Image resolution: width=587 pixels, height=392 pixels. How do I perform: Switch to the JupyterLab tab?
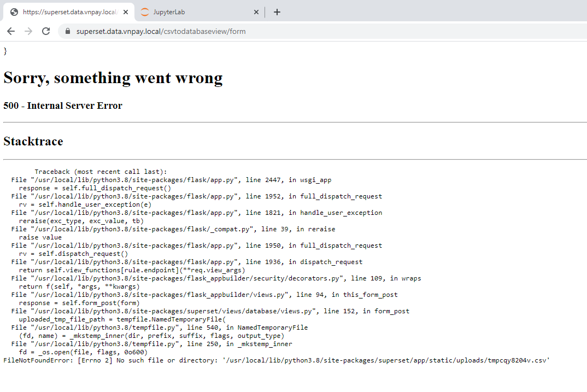[x=199, y=12]
